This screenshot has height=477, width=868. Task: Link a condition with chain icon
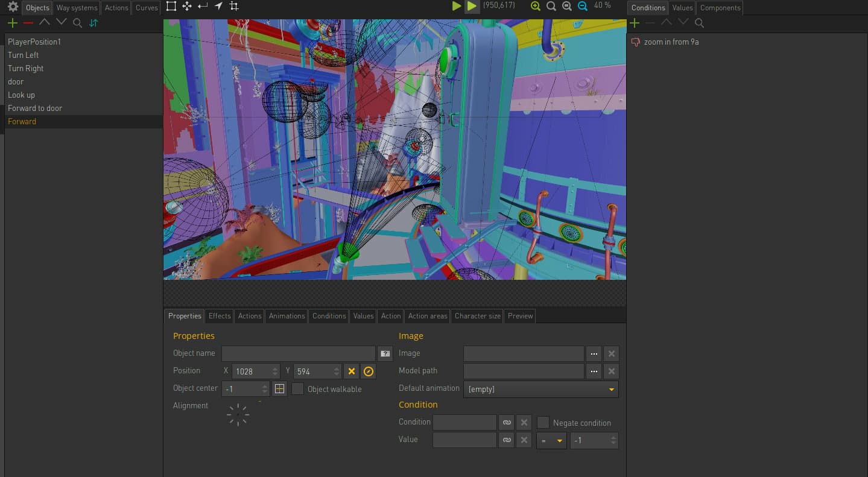pyautogui.click(x=507, y=423)
